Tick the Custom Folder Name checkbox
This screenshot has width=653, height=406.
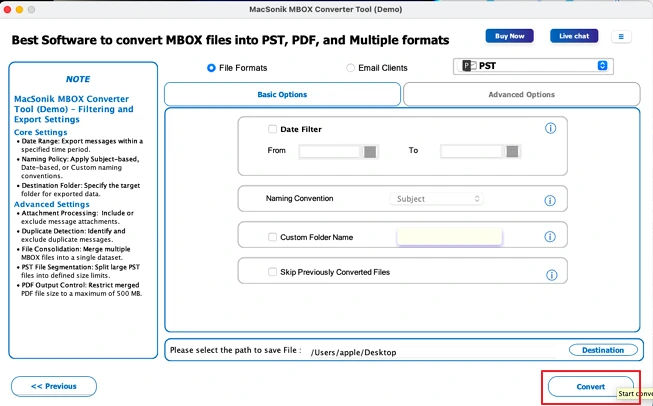(272, 237)
